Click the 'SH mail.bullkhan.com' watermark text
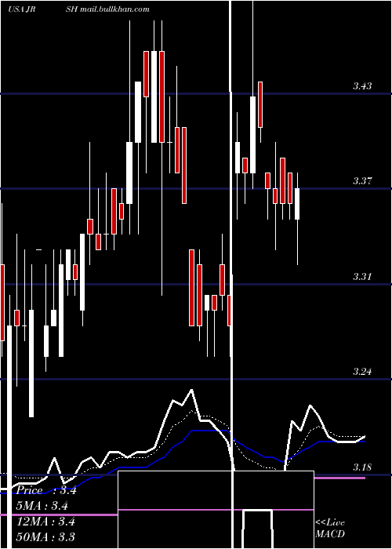This screenshot has height=549, width=392. coord(108,9)
